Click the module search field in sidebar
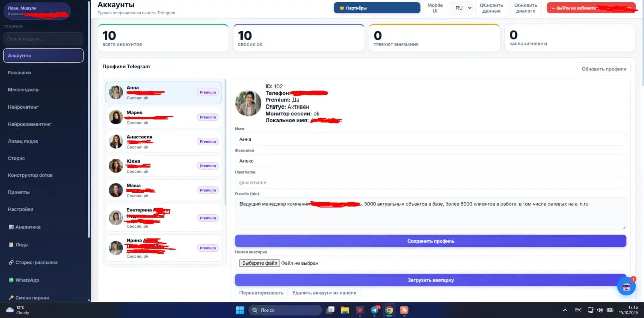This screenshot has height=318, width=644. click(x=43, y=39)
